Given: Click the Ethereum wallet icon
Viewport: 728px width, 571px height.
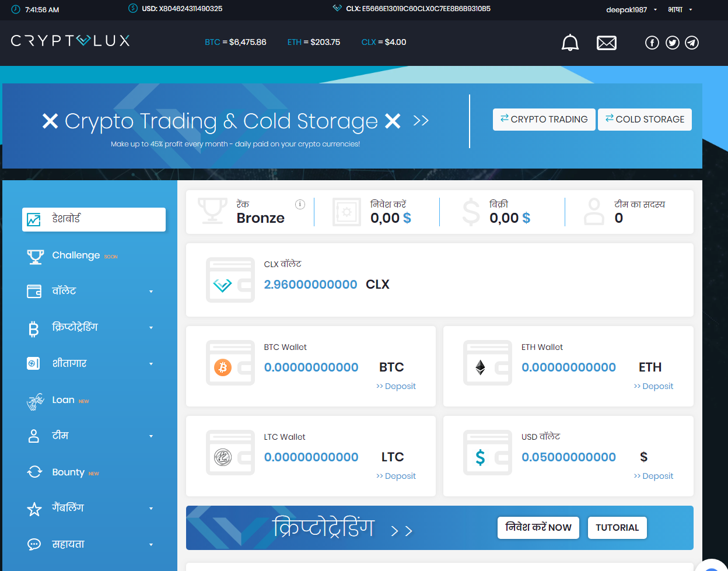Looking at the screenshot, I should pyautogui.click(x=487, y=363).
